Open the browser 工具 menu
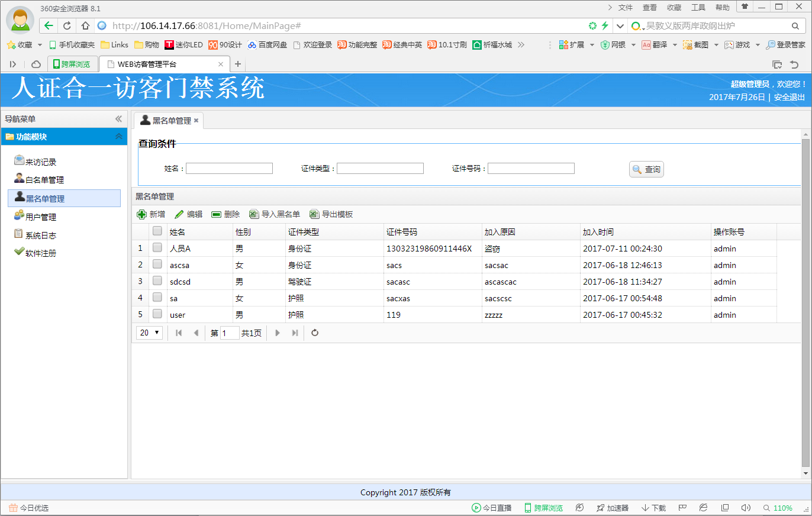The image size is (812, 516). (x=698, y=8)
